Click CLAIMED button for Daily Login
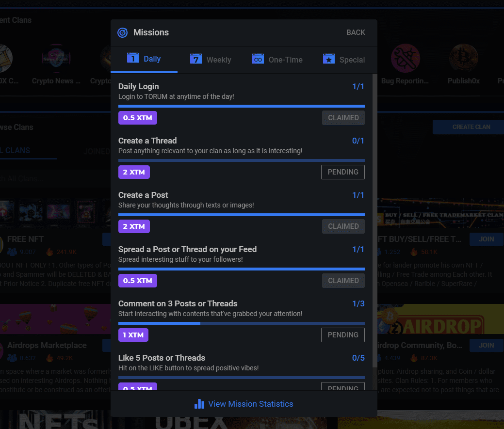 tap(343, 118)
